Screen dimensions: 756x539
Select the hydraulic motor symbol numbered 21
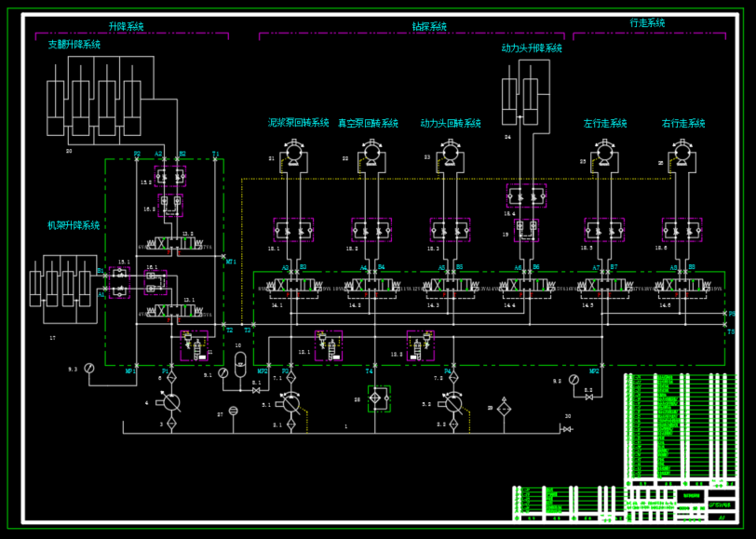click(293, 154)
